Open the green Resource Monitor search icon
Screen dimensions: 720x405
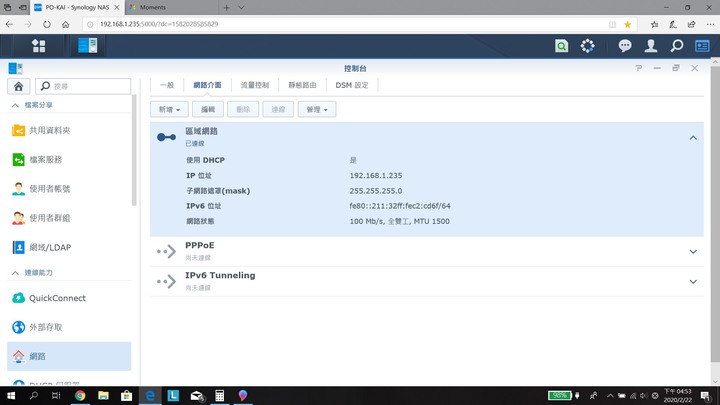(x=561, y=46)
